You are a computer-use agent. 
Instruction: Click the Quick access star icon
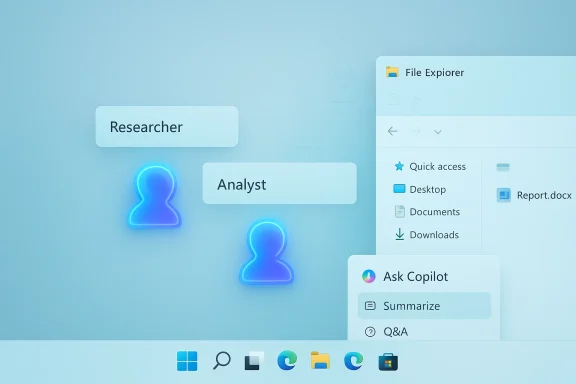[x=399, y=166]
